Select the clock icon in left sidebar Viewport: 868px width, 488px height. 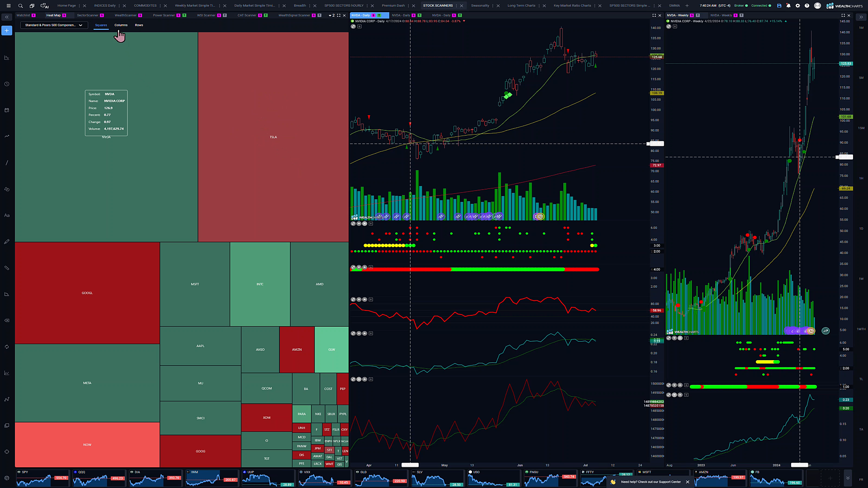[7, 84]
